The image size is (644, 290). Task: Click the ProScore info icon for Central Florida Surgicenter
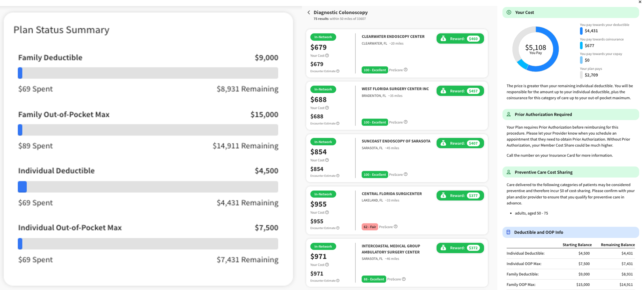click(396, 227)
